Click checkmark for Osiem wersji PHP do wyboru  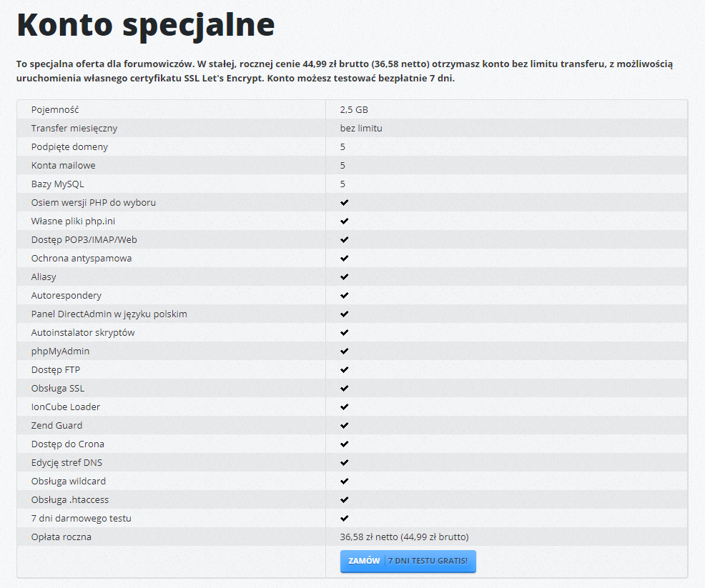344,202
